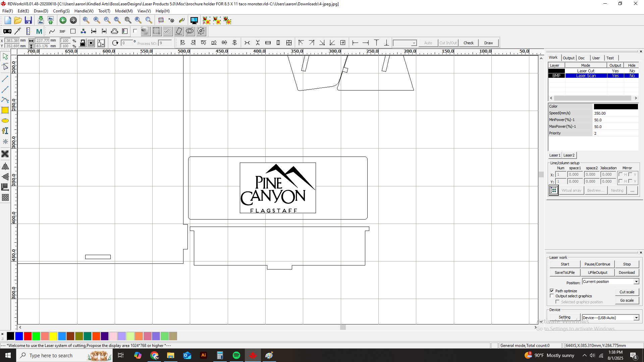644x362 pixels.
Task: Click the Array grid tool in left toolbar
Action: (x=5, y=197)
